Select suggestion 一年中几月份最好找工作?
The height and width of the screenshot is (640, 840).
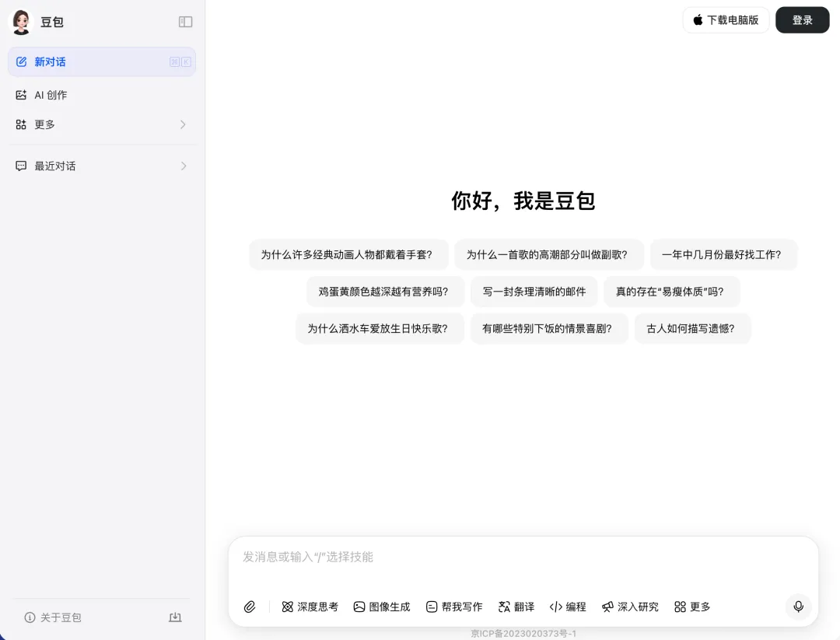coord(724,254)
